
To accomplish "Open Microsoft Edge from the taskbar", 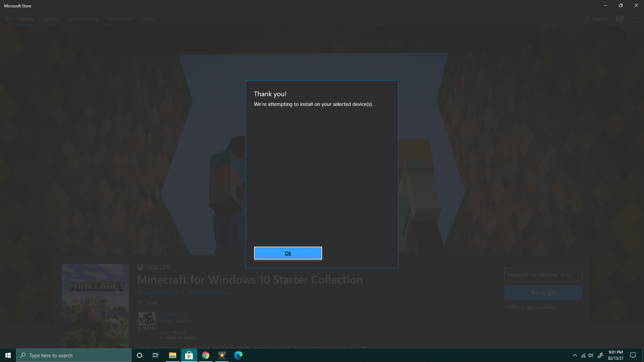I will [x=238, y=355].
